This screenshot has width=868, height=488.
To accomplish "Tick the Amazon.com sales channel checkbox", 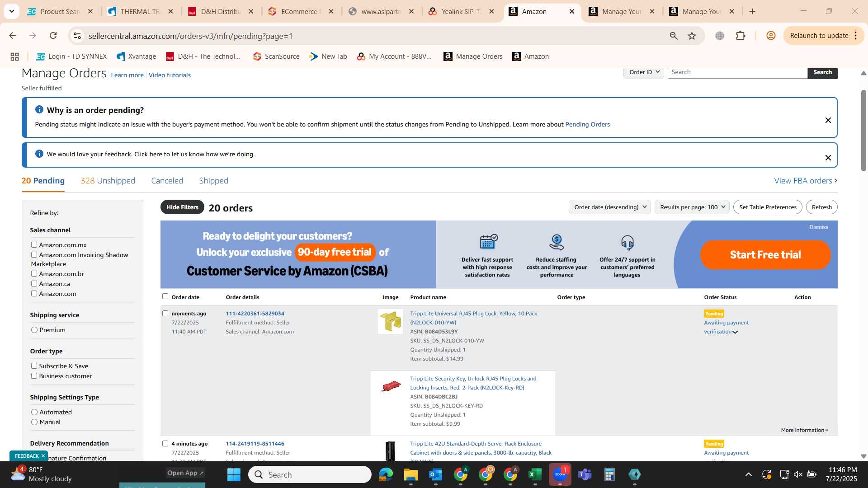I will pyautogui.click(x=34, y=294).
